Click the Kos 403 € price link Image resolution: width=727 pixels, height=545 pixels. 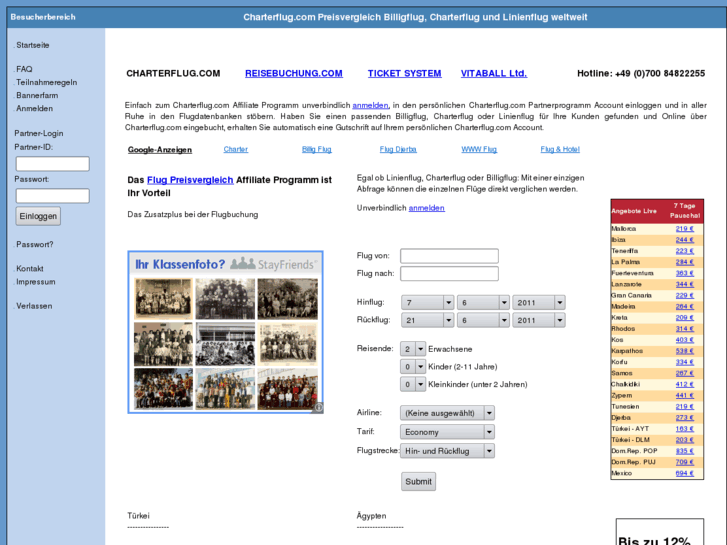(684, 340)
